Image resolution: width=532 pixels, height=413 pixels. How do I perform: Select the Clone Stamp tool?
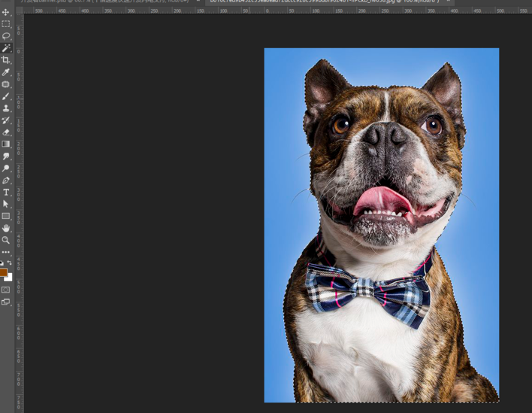click(x=6, y=108)
